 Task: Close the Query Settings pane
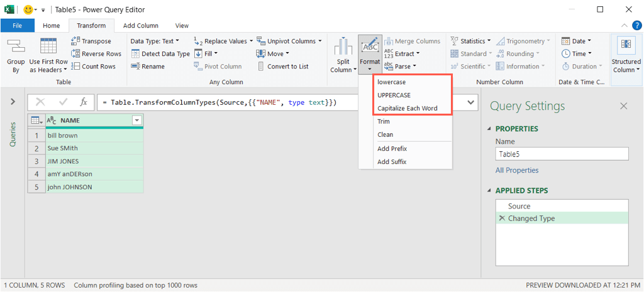coord(623,106)
